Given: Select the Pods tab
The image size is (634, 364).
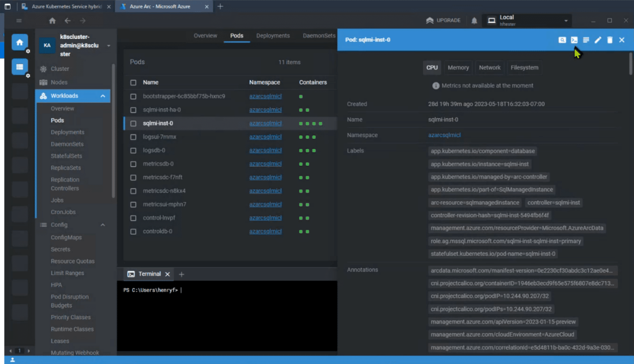Looking at the screenshot, I should click(x=237, y=36).
